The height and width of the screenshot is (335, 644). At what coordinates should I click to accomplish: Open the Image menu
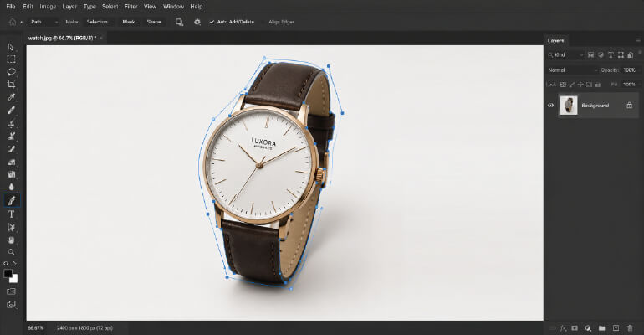(48, 7)
